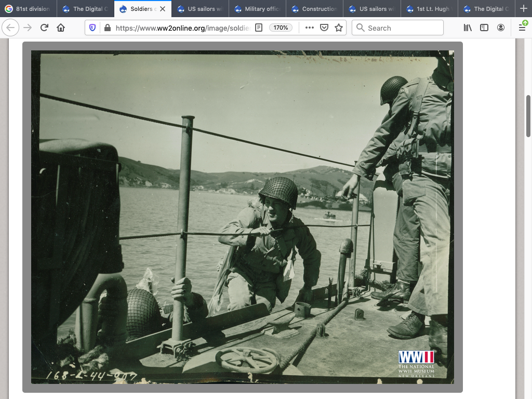Click the browser Back arrow button

tap(11, 28)
